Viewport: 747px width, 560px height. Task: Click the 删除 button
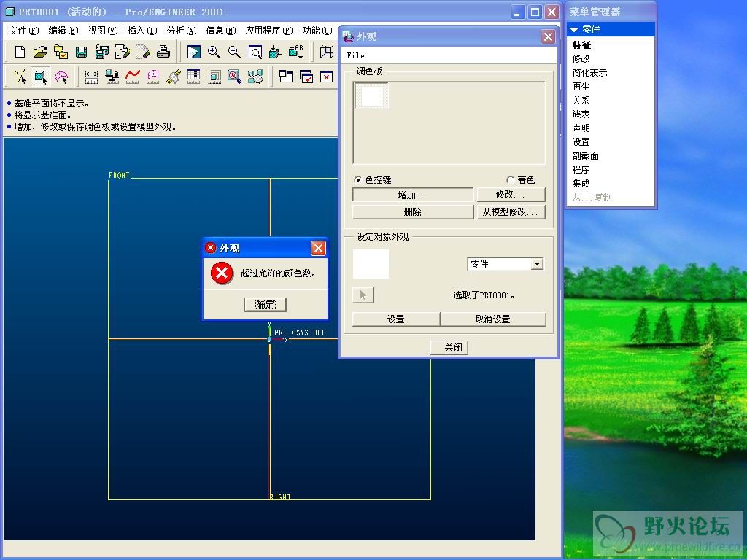point(413,212)
